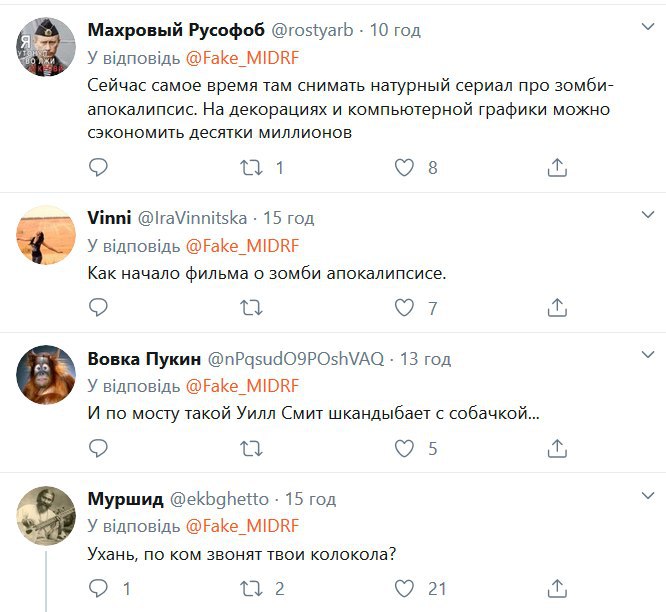Image resolution: width=666 pixels, height=612 pixels.
Task: Open the @IraVinnitska handle
Action: coord(191,218)
